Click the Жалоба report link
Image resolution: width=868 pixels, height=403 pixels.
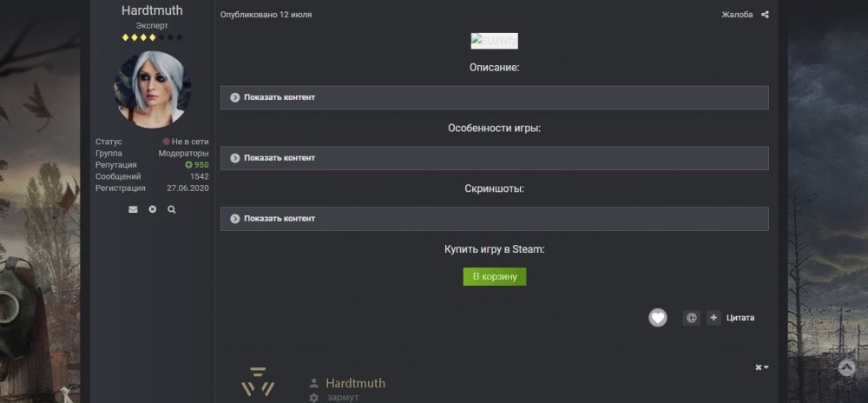(737, 15)
